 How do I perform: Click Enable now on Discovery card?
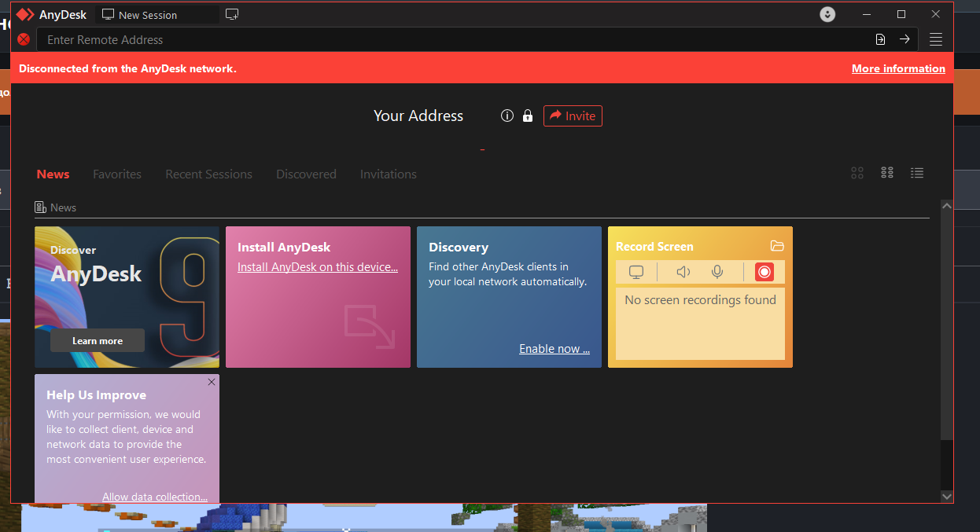(x=554, y=349)
